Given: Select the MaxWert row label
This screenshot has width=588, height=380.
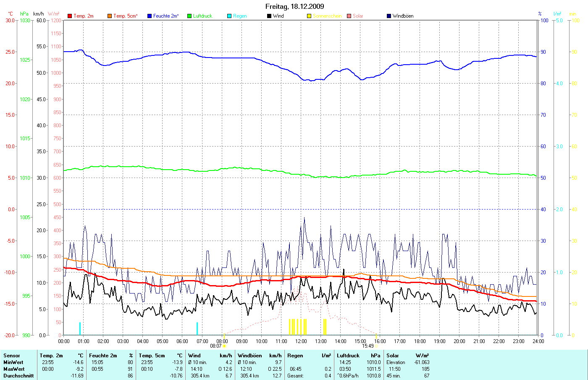Looking at the screenshot, I should [x=14, y=369].
